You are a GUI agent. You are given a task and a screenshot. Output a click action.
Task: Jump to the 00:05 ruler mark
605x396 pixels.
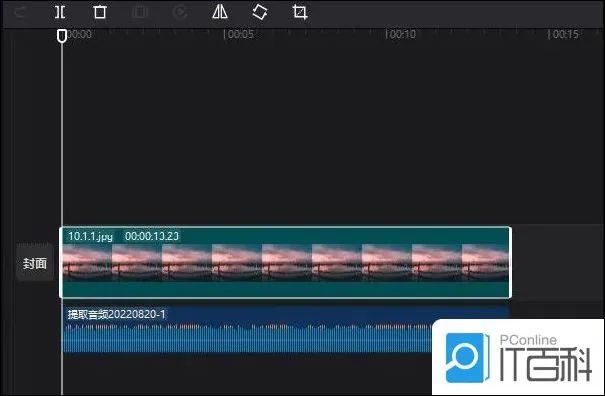pos(238,34)
